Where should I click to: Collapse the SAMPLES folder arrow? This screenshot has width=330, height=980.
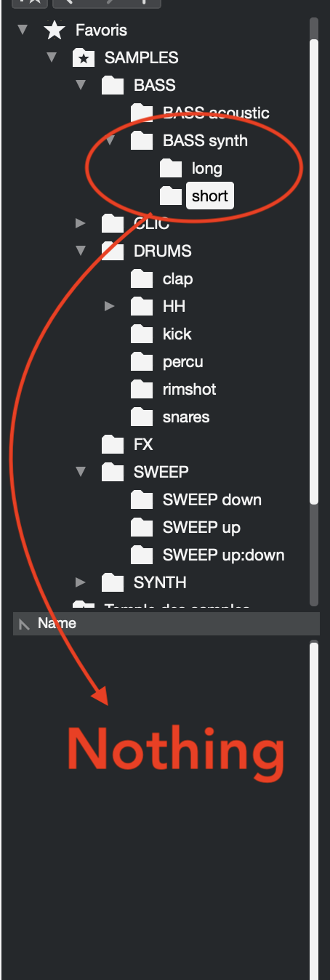pyautogui.click(x=52, y=57)
